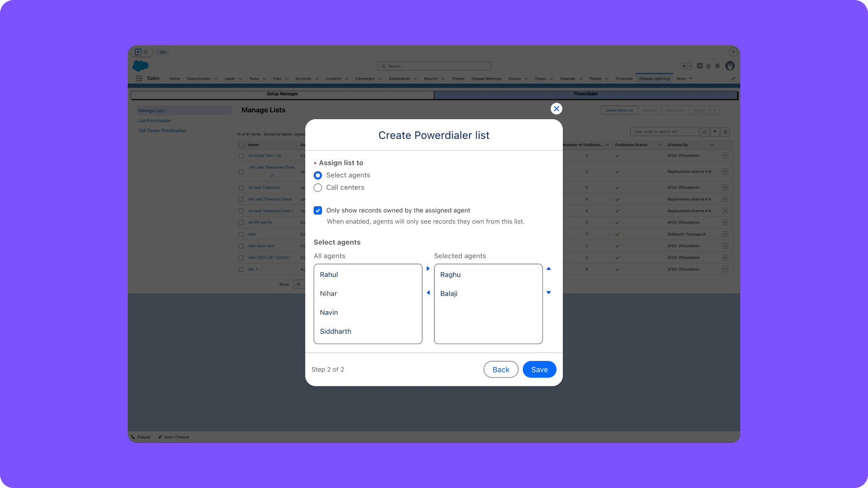868x488 pixels.
Task: Move selected agent up in order
Action: (x=548, y=269)
